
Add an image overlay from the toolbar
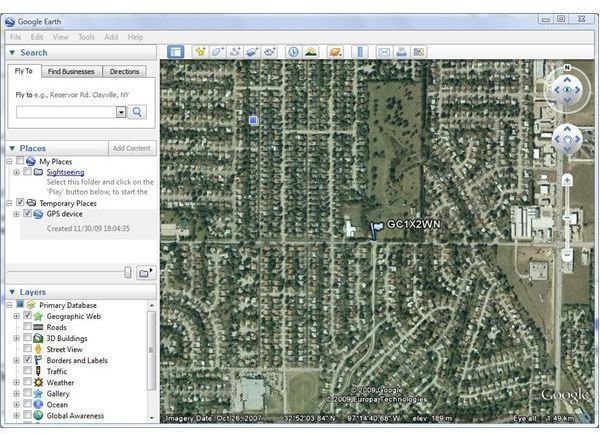point(252,52)
